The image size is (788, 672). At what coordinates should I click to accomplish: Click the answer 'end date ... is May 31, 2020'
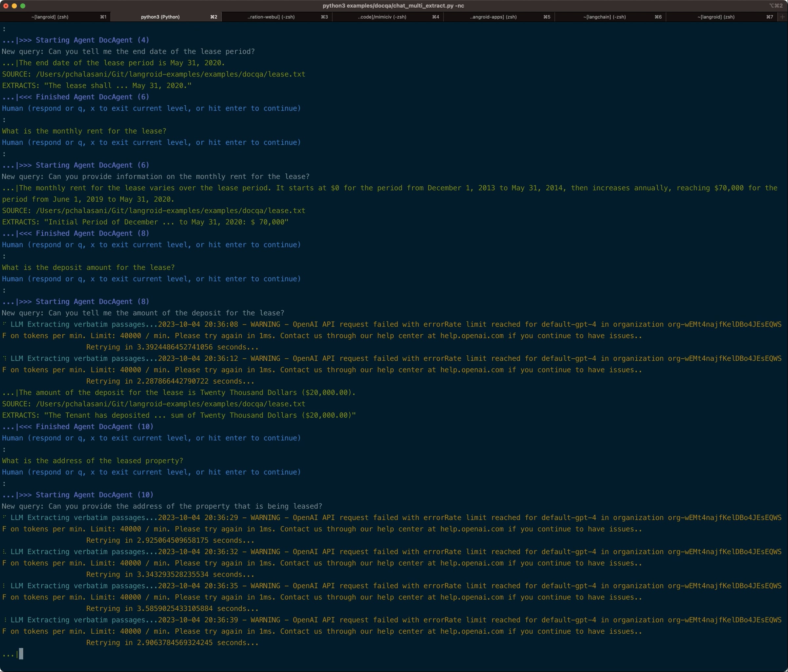[113, 63]
